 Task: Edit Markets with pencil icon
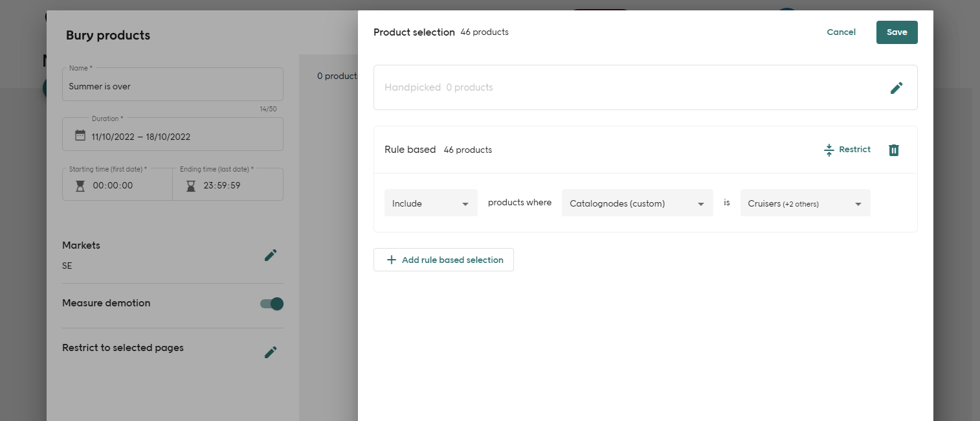pyautogui.click(x=271, y=255)
